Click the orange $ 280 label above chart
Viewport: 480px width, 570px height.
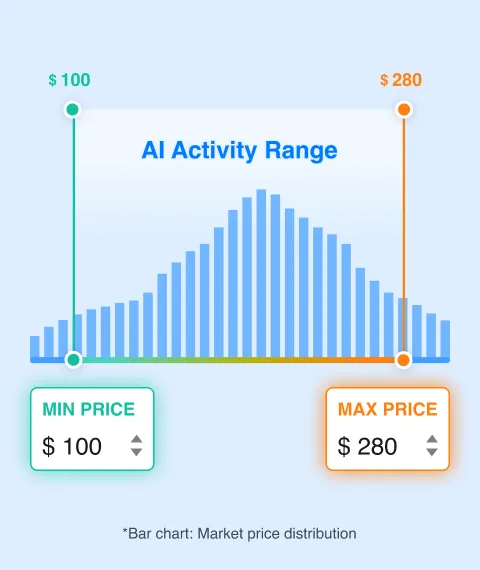[x=401, y=80]
